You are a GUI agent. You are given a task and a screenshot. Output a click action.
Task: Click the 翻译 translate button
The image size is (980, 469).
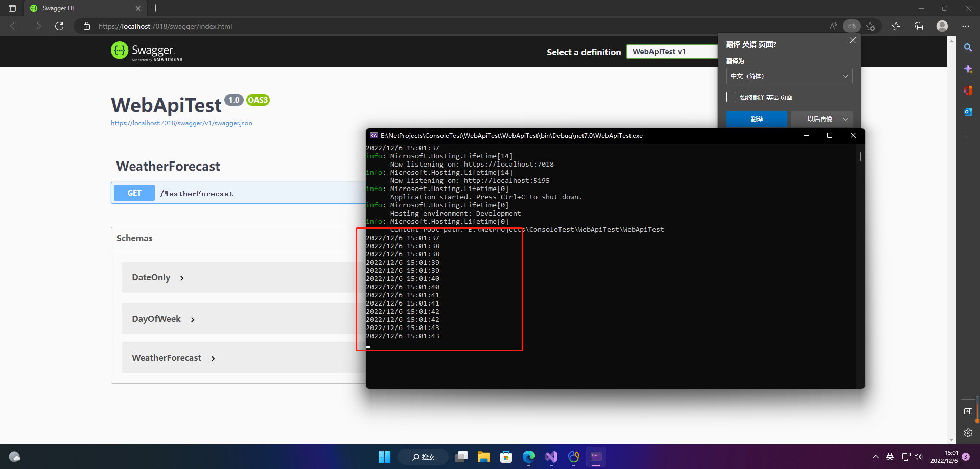tap(756, 119)
